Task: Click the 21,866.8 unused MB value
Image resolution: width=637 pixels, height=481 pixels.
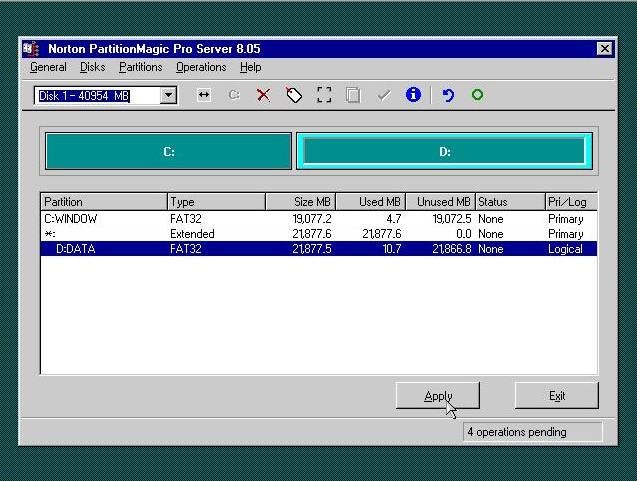Action: coord(452,249)
